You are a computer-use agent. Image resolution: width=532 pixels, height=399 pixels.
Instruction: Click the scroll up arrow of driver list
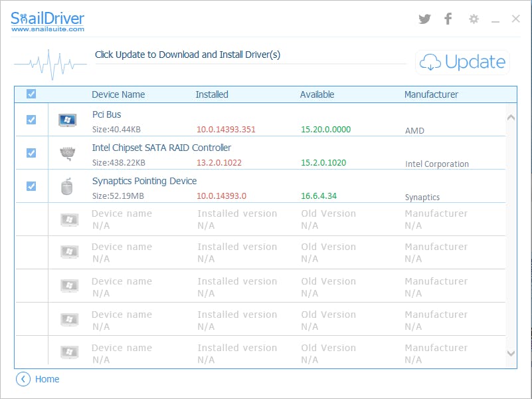tap(511, 118)
